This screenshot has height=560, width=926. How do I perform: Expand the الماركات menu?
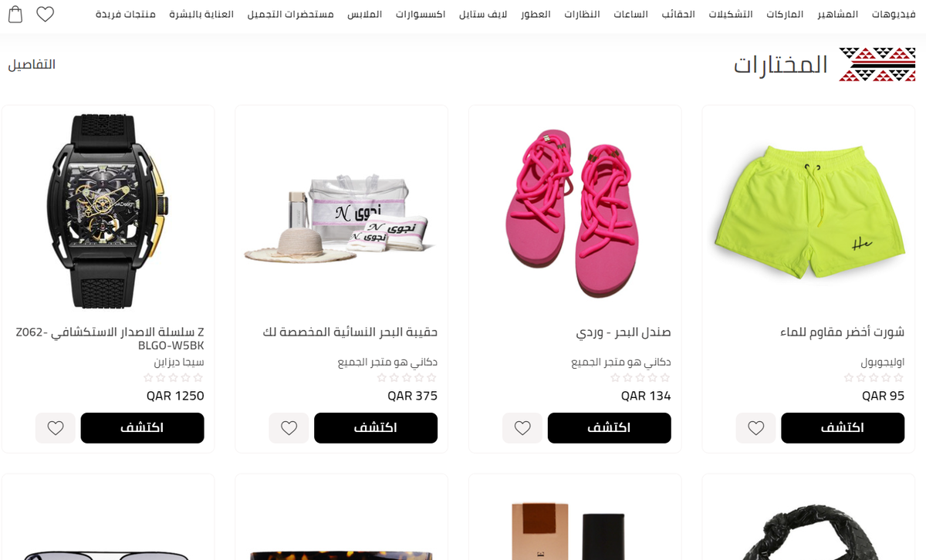(x=785, y=15)
